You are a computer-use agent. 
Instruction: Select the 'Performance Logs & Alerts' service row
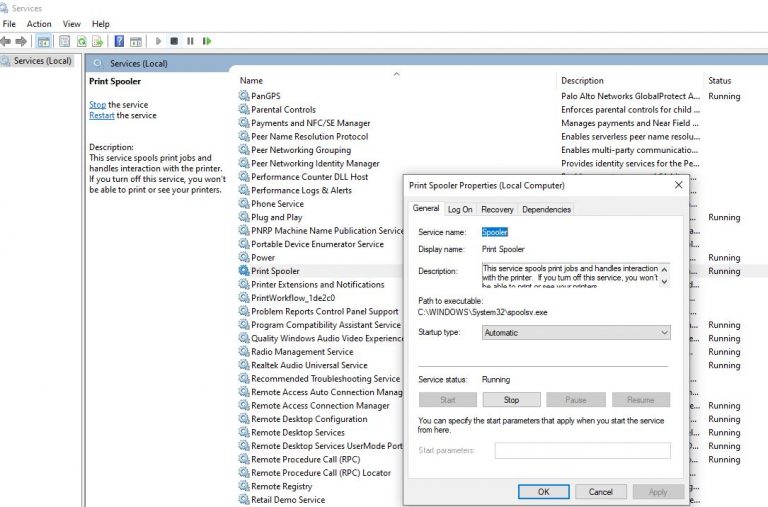301,190
